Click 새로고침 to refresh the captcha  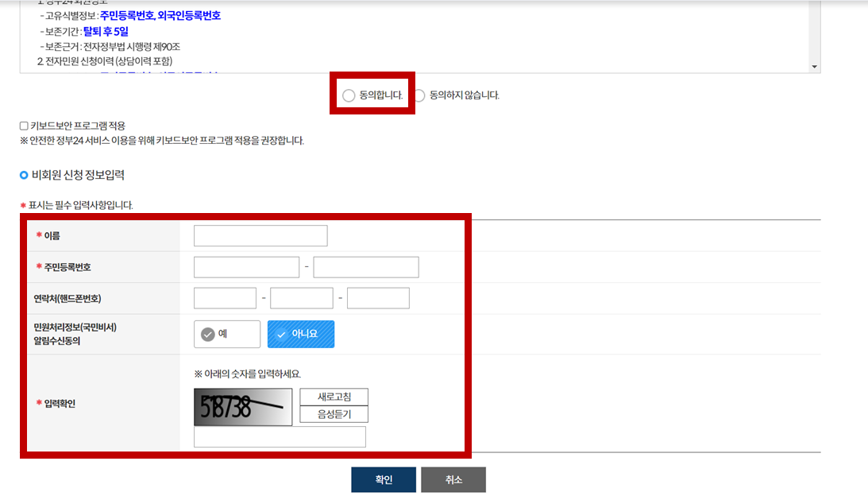coord(332,397)
